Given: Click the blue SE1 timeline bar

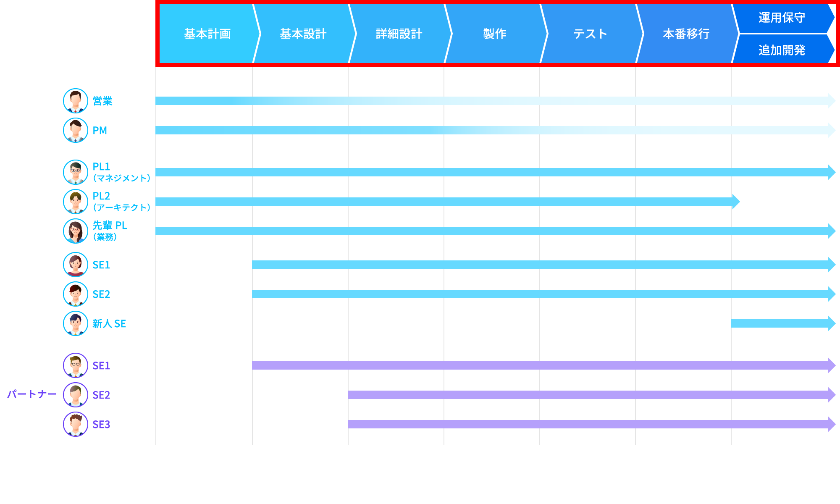Looking at the screenshot, I should tap(544, 265).
